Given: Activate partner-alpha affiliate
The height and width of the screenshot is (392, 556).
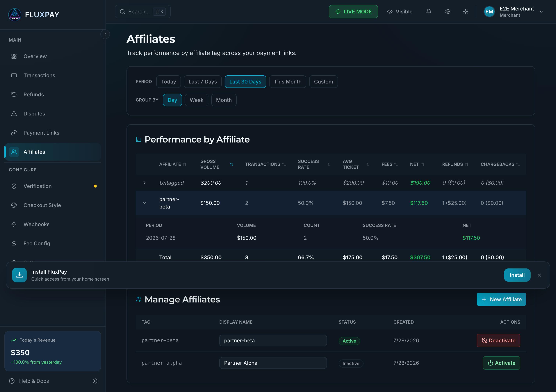Looking at the screenshot, I should (x=501, y=363).
